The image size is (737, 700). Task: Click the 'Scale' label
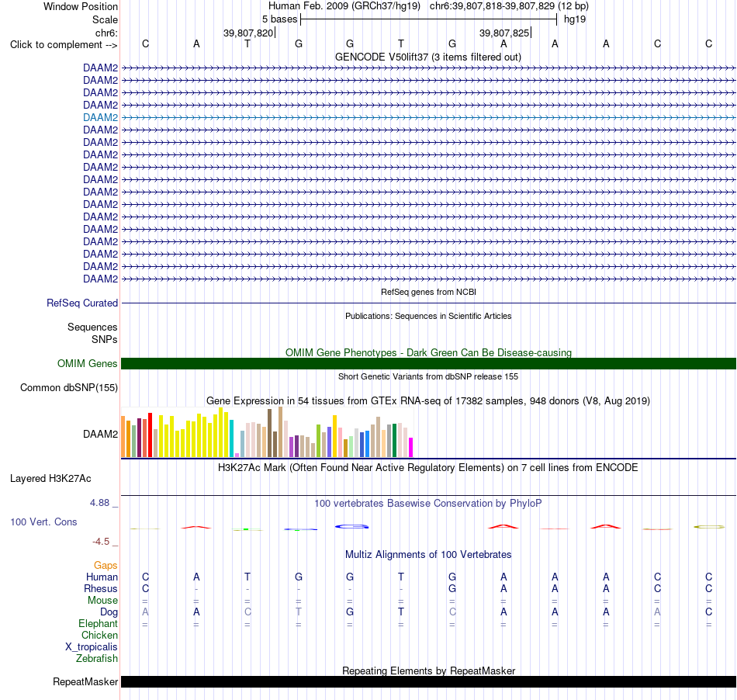click(105, 19)
